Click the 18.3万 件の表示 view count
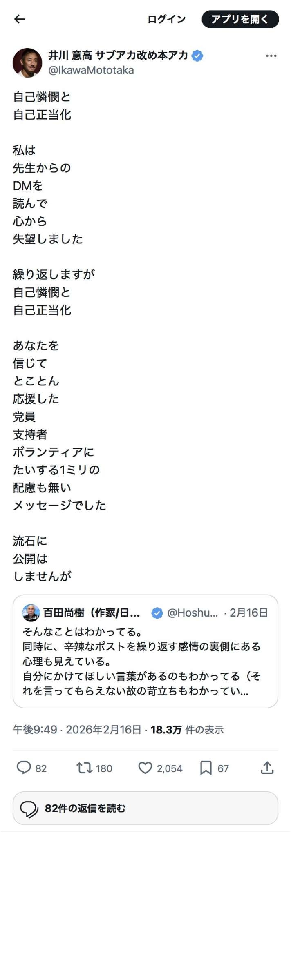This screenshot has height=980, width=291. point(187,730)
